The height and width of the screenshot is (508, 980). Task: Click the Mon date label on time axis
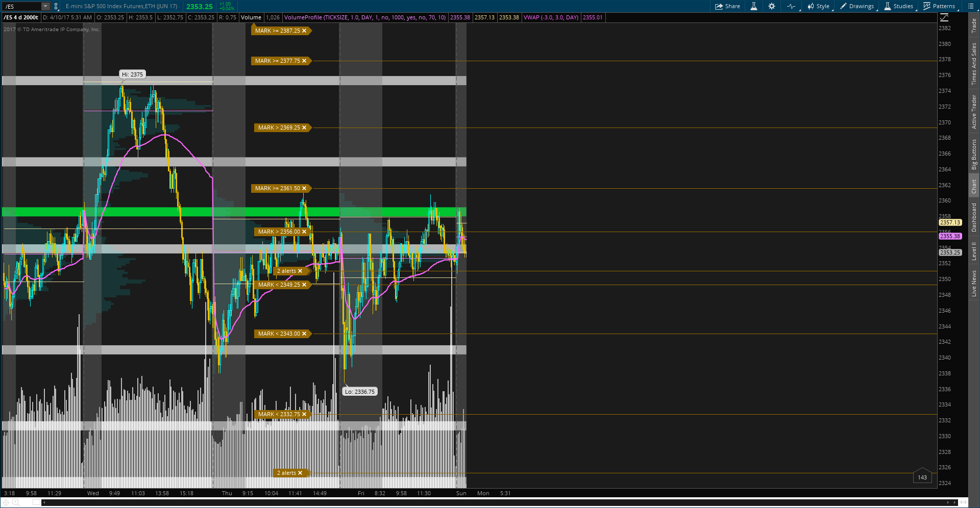(x=483, y=493)
